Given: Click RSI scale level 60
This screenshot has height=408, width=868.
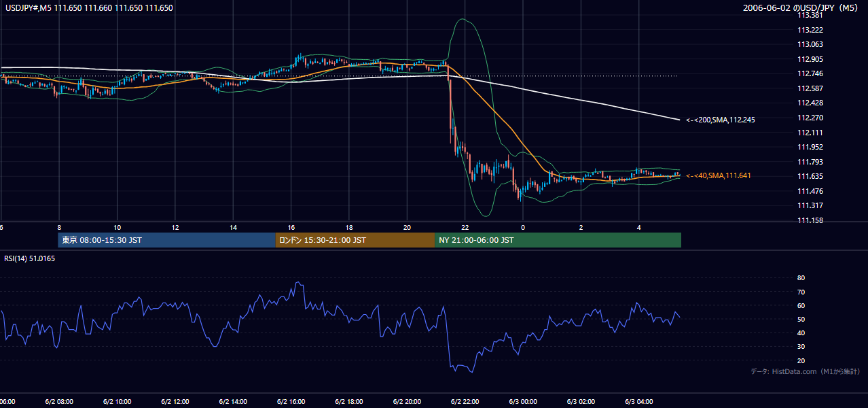Looking at the screenshot, I should 801,305.
